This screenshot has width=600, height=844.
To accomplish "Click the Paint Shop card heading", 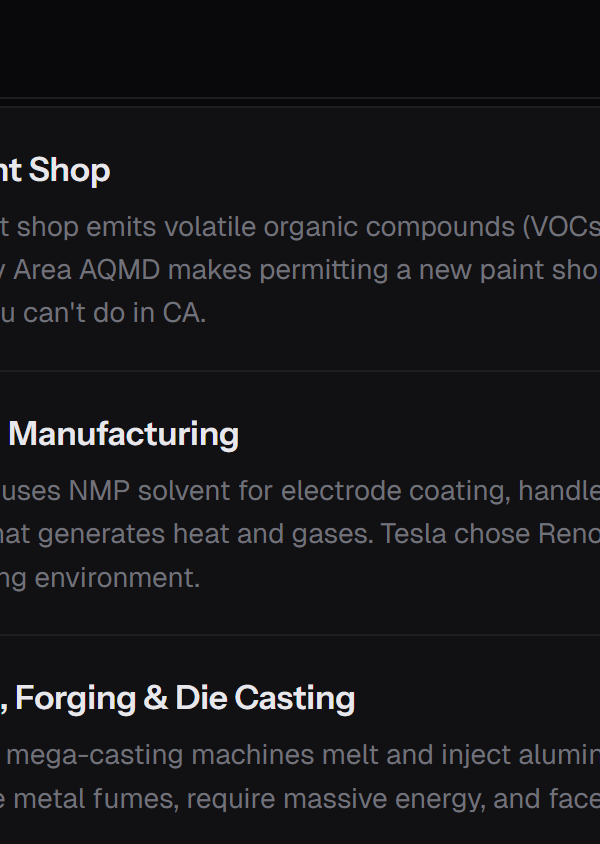I will 57,171.
